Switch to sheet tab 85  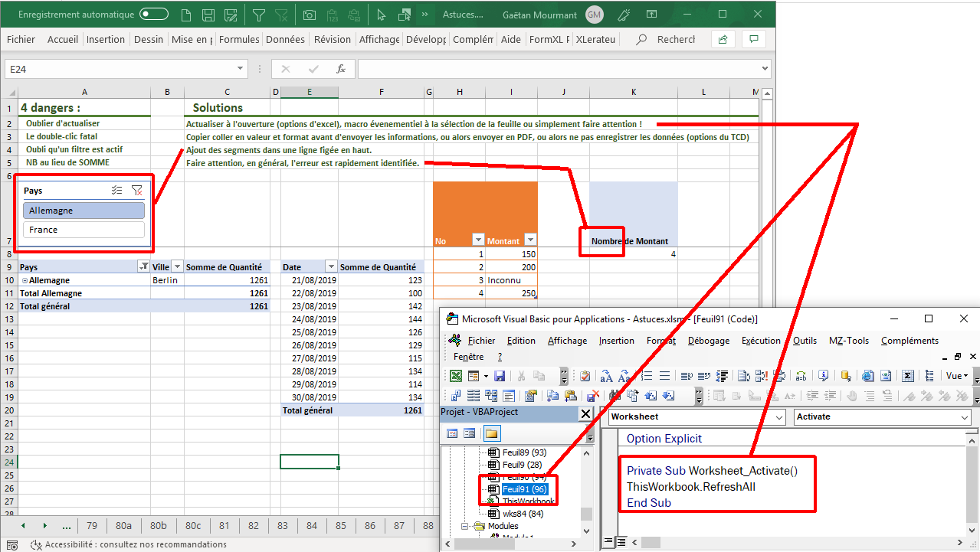341,526
